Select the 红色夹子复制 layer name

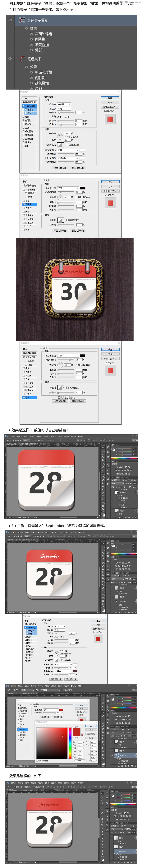point(38,20)
